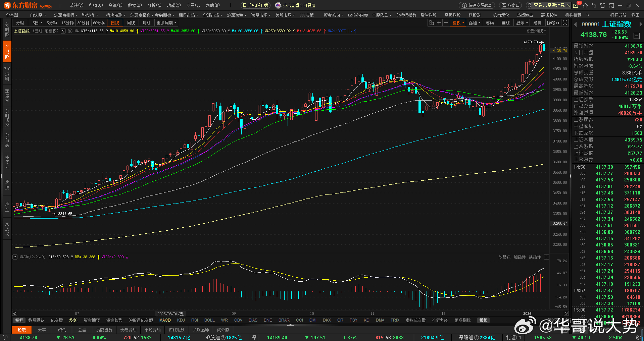
Task: Open the 更多周期 dropdown
Action: (x=166, y=23)
